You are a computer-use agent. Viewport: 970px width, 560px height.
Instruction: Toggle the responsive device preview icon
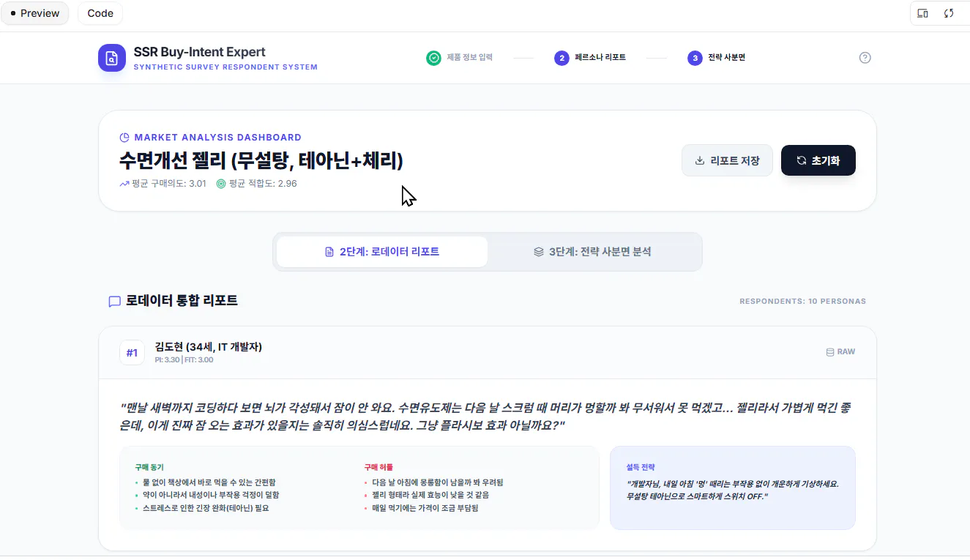point(922,12)
